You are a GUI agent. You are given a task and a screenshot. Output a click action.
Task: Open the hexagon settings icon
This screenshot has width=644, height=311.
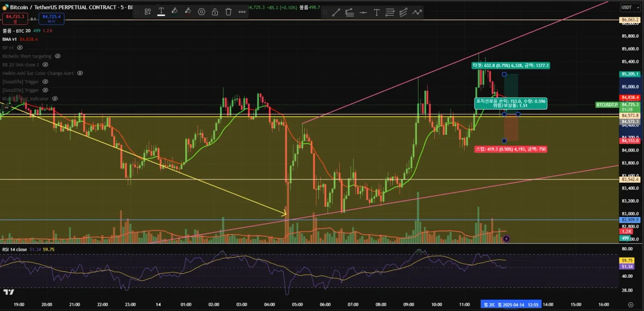click(x=201, y=12)
